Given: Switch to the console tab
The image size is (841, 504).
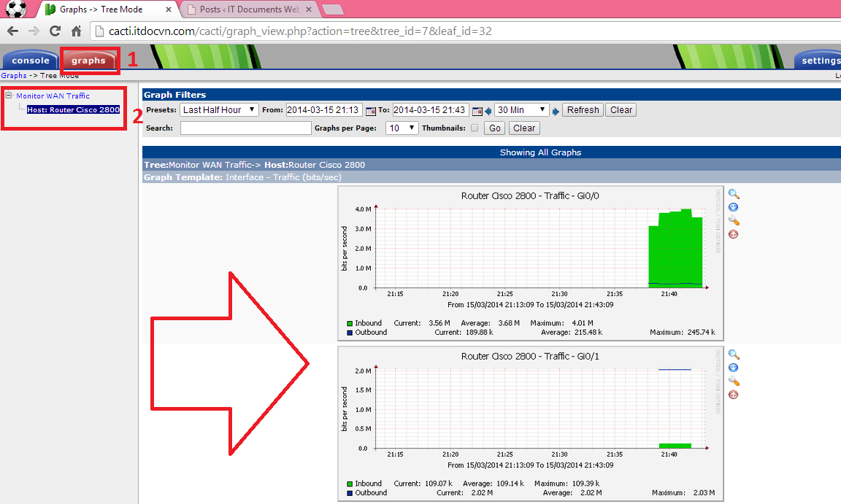Looking at the screenshot, I should [x=31, y=61].
